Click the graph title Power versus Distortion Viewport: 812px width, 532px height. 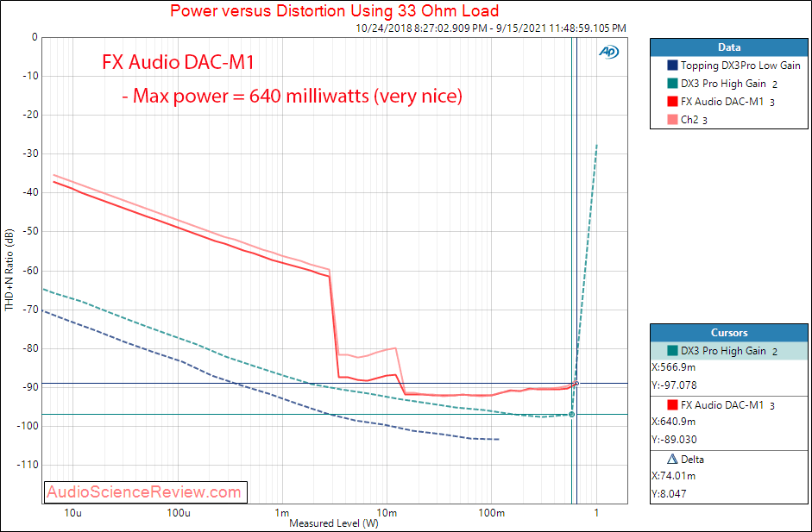(x=335, y=10)
